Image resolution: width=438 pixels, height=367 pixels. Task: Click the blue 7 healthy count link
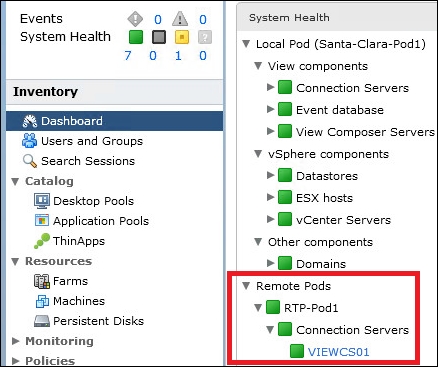click(x=128, y=55)
